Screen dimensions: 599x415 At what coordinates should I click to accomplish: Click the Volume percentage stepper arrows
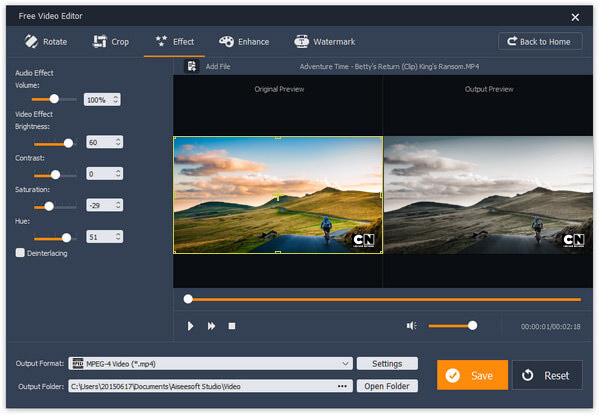point(116,100)
